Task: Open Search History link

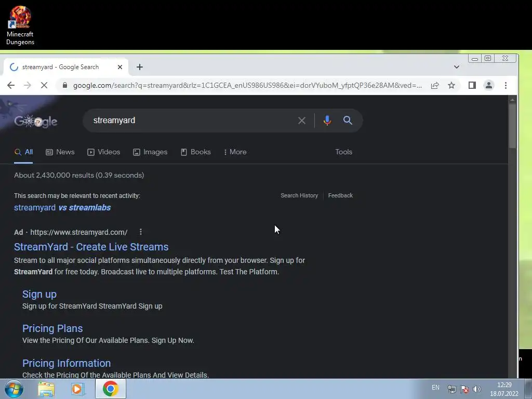Action: [x=299, y=195]
